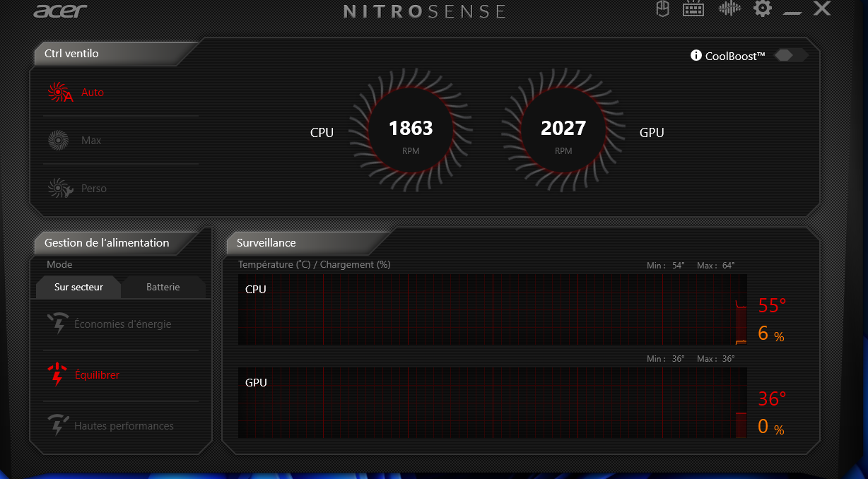Open the keyboard lighting icon in title bar
Viewport: 868px width, 479px height.
click(x=693, y=8)
